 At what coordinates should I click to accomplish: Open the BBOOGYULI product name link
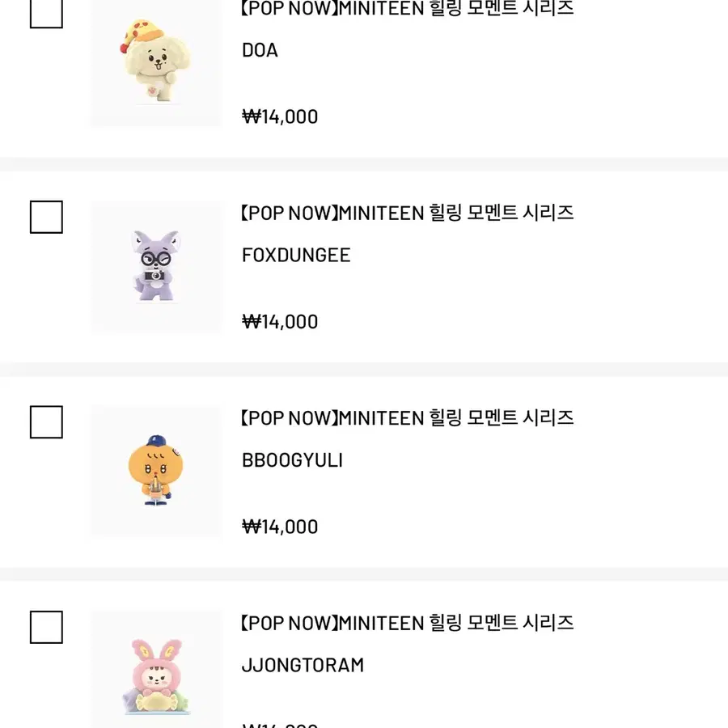click(293, 460)
